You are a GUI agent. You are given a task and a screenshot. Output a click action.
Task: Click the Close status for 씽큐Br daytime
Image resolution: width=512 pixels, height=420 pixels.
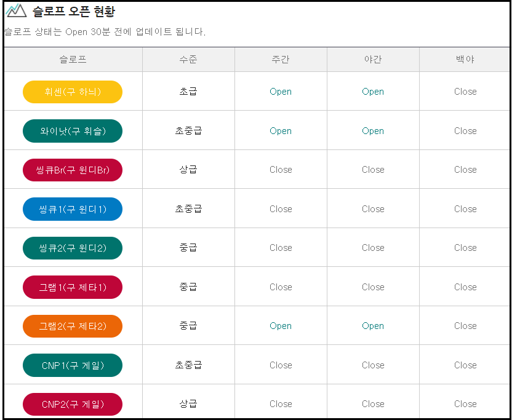coord(280,170)
